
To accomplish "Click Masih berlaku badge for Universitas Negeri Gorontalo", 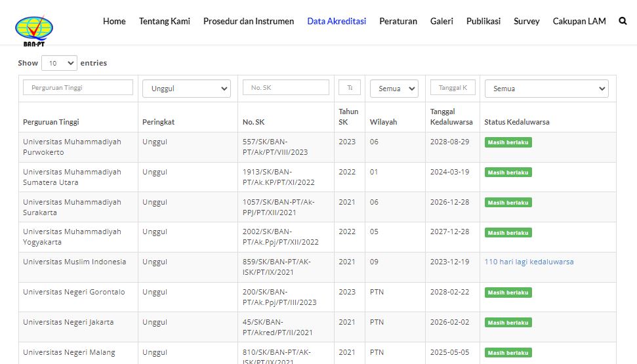I will tap(508, 293).
